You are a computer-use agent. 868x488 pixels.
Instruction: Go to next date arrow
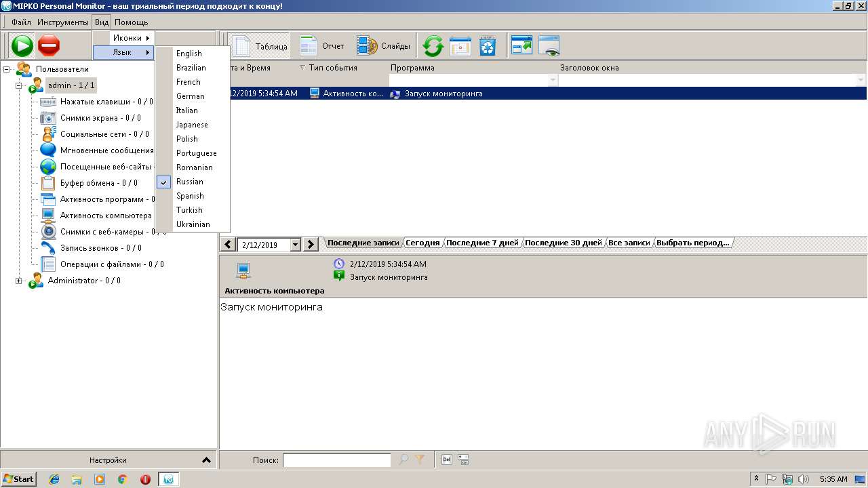[311, 245]
